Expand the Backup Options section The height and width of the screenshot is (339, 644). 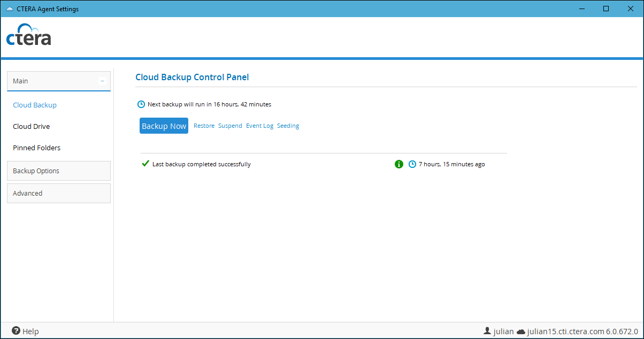[59, 171]
